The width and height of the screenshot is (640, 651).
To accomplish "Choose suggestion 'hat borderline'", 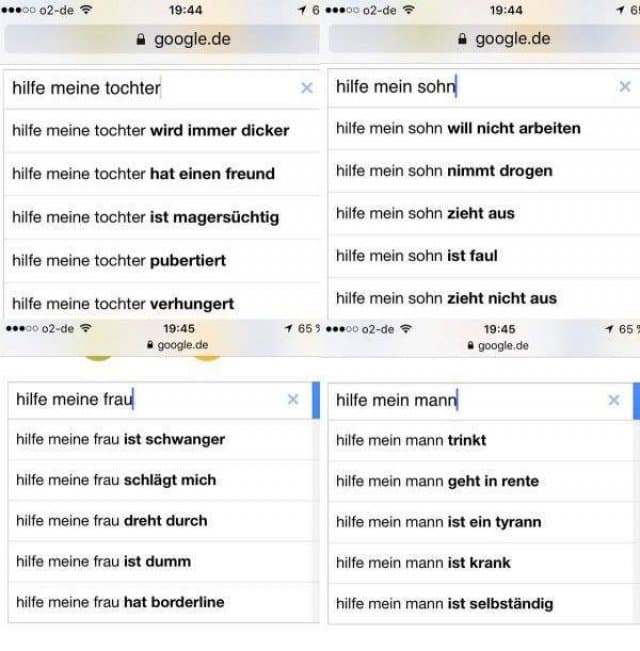I will (160, 602).
